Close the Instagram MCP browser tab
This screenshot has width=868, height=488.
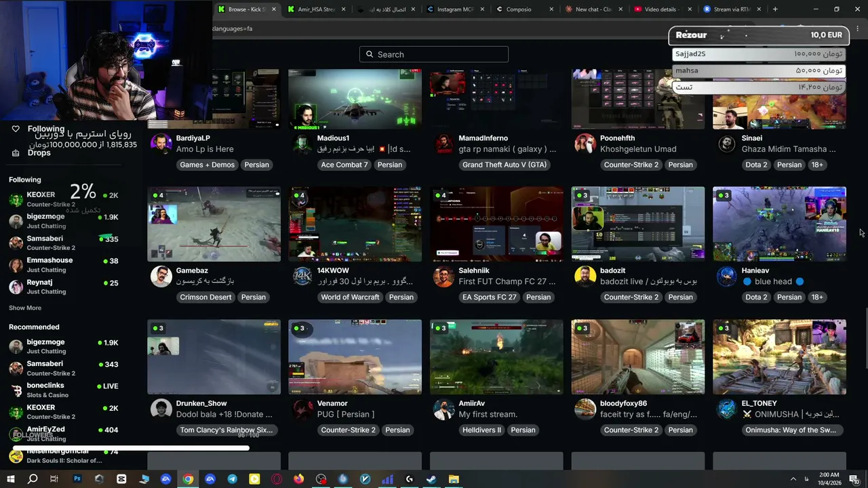(482, 9)
